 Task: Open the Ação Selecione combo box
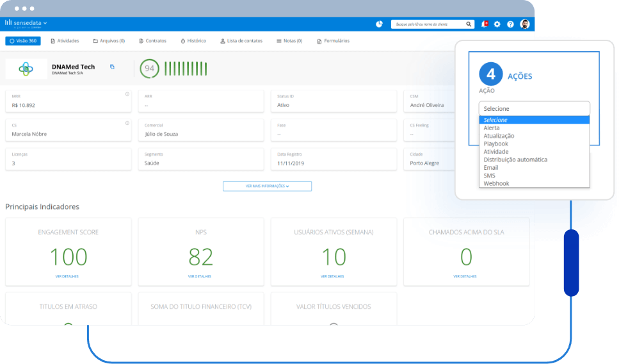coord(534,108)
